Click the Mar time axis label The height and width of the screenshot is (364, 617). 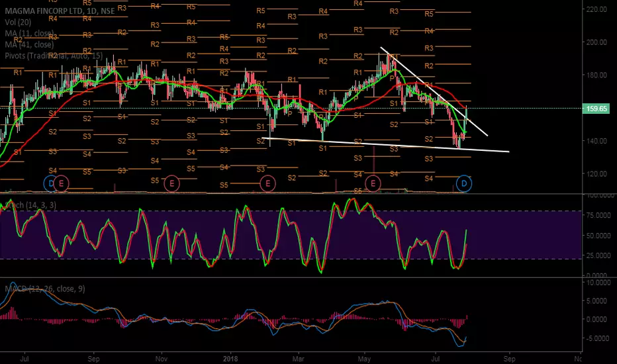click(299, 359)
